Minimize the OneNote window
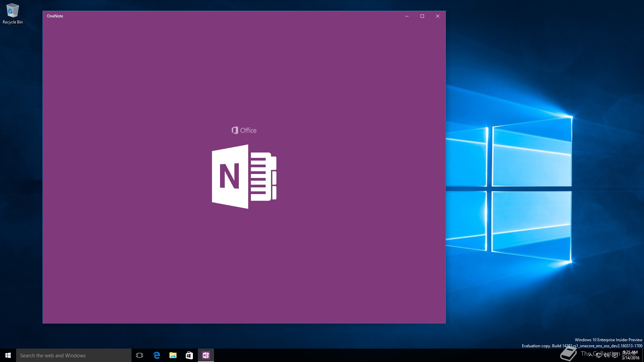This screenshot has height=362, width=644. click(407, 16)
